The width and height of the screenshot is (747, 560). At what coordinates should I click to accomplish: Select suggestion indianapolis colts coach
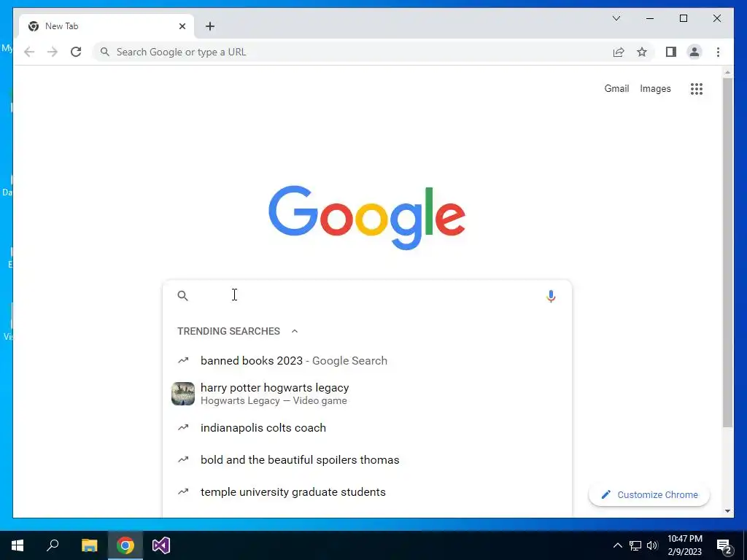[x=367, y=427]
